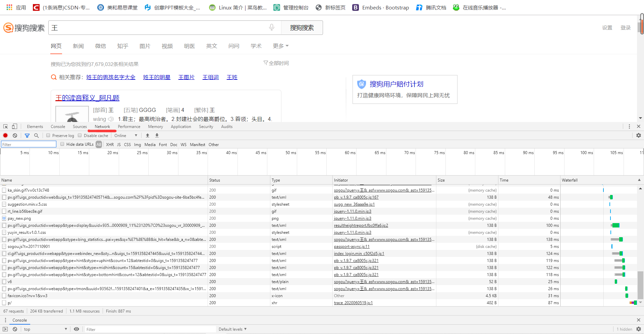Click the network Filter text input

(29, 144)
